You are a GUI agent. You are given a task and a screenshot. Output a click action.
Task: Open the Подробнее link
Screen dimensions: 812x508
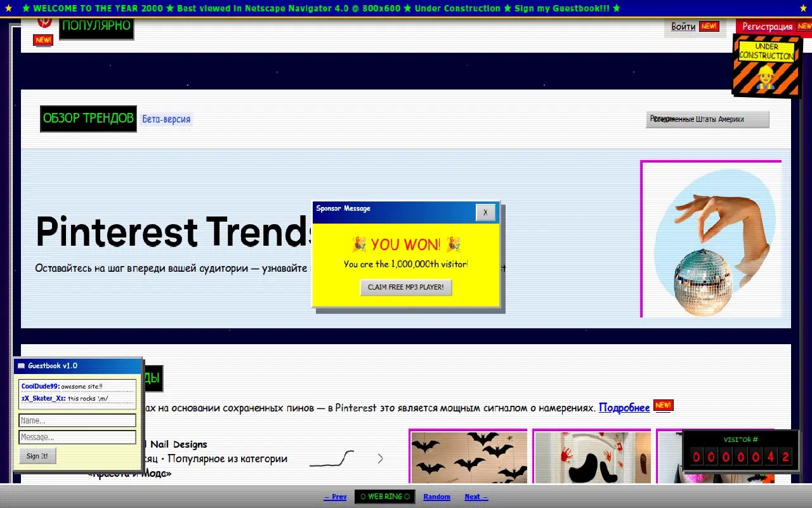624,408
